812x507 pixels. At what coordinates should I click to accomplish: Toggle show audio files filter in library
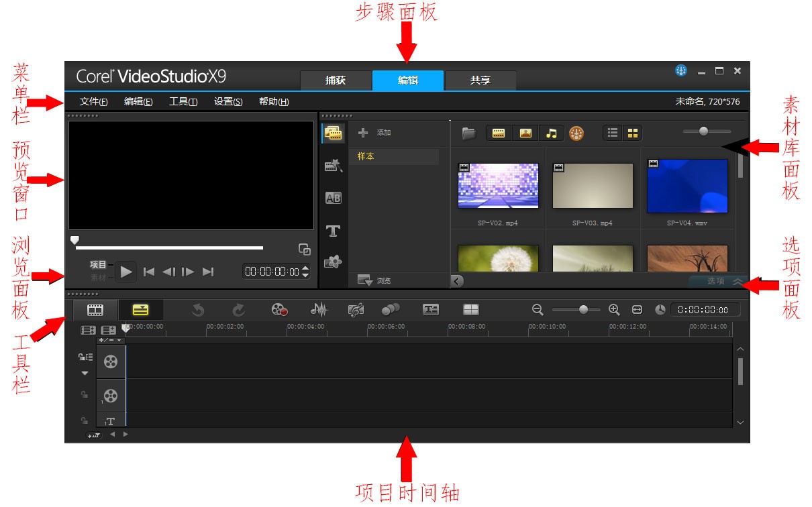click(551, 133)
